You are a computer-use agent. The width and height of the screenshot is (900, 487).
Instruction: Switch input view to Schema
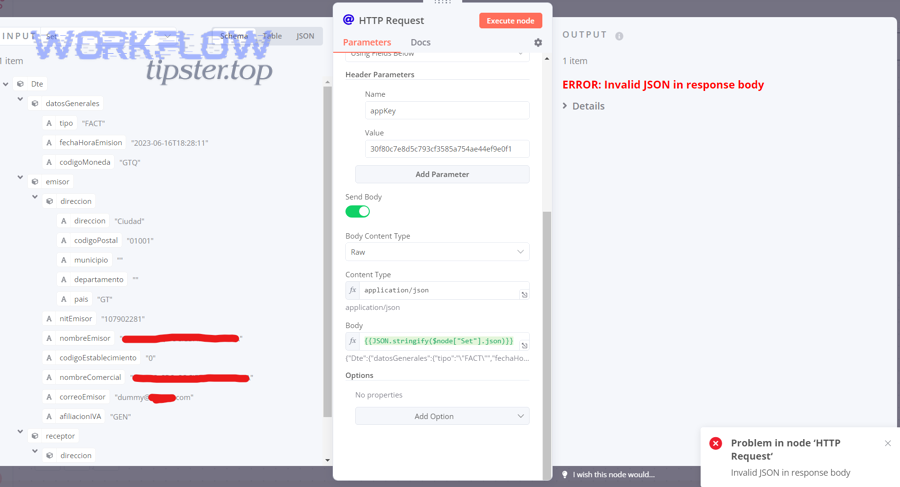click(x=234, y=36)
